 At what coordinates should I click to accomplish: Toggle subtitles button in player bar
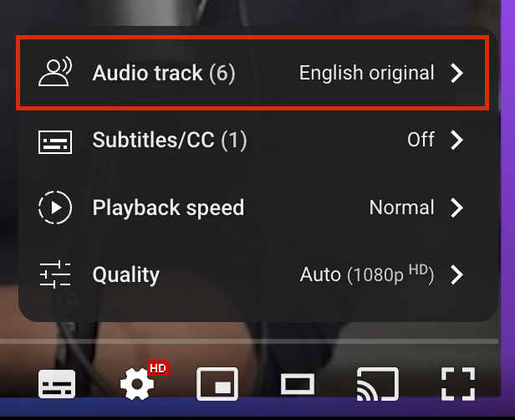tap(57, 384)
